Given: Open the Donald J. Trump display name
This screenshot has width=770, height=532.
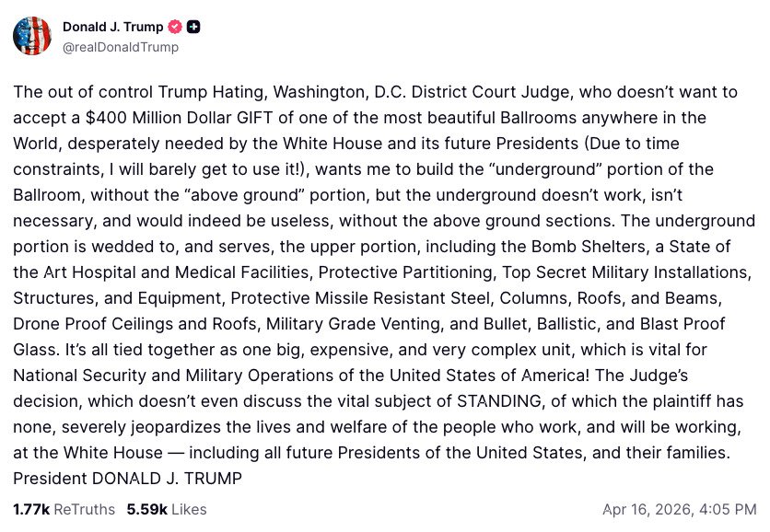Looking at the screenshot, I should coord(113,27).
